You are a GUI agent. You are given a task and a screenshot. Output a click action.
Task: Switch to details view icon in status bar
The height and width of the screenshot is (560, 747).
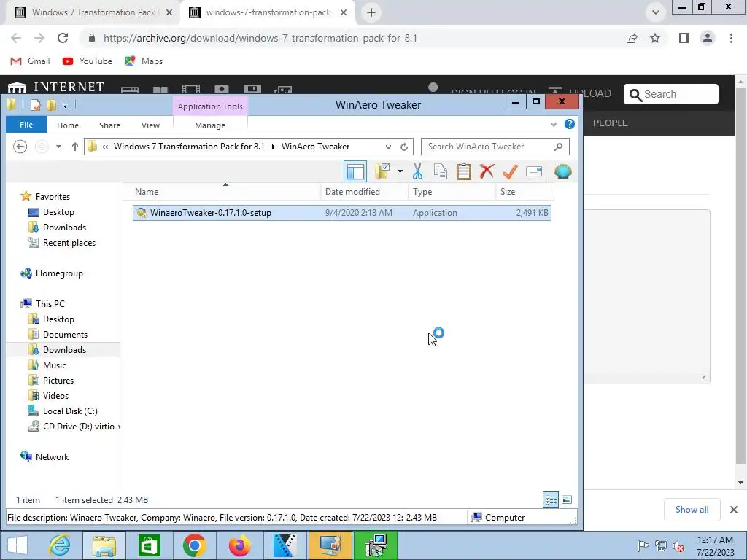coord(551,499)
